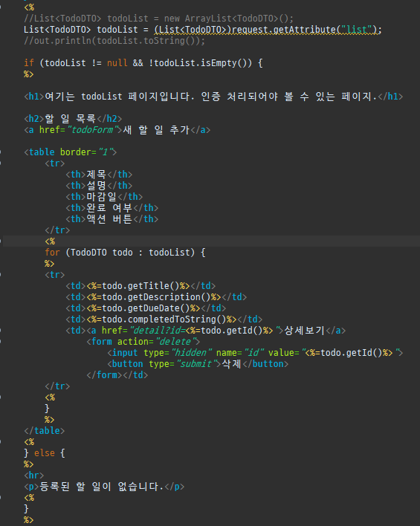This screenshot has width=420, height=526.
Task: Click the input type value "hidden"
Action: tap(191, 353)
